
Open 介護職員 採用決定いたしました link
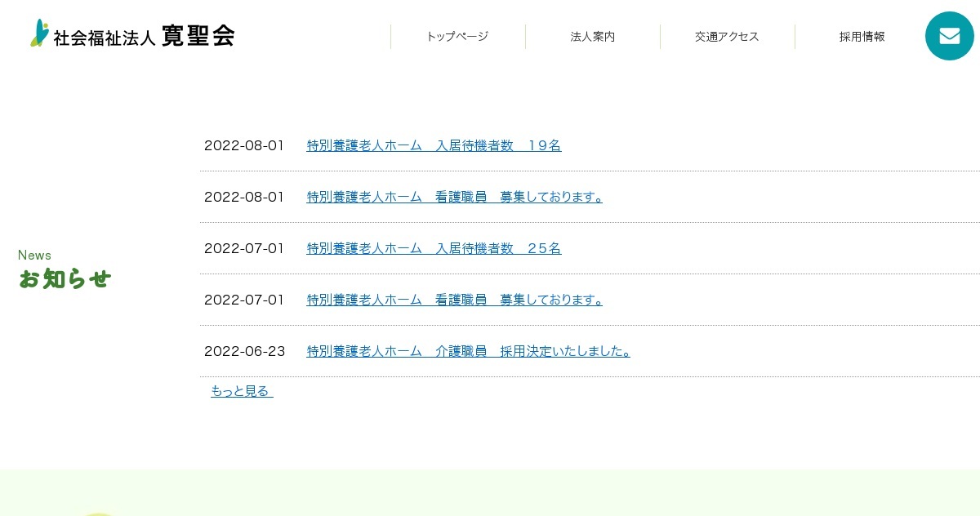(468, 351)
